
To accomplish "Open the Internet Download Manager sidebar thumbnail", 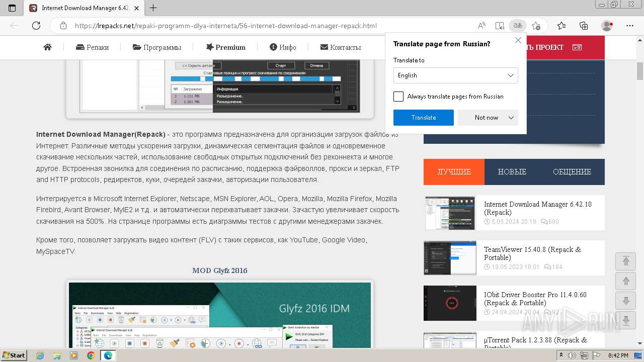I will [450, 213].
